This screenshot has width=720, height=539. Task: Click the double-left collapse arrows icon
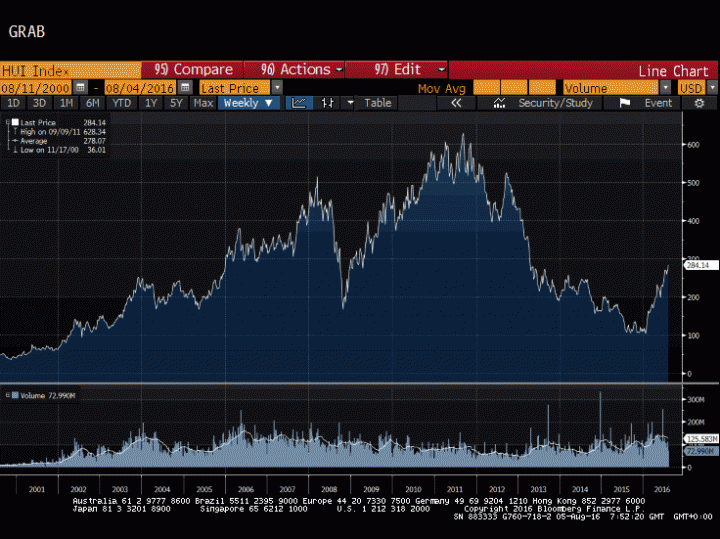[456, 103]
